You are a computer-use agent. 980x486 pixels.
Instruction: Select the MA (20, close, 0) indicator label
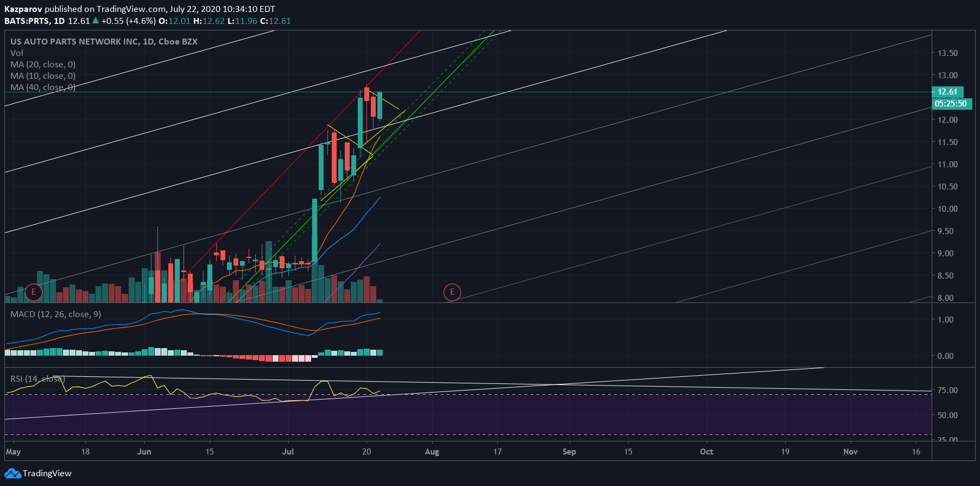[43, 65]
